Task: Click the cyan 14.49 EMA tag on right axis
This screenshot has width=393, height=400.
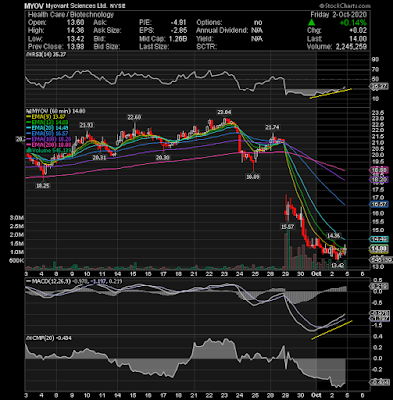Action: tap(379, 239)
